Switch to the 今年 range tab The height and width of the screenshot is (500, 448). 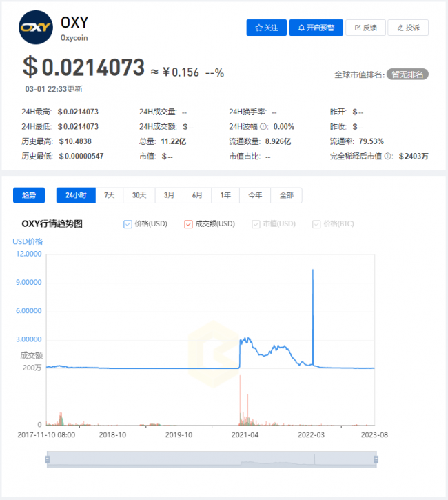255,195
